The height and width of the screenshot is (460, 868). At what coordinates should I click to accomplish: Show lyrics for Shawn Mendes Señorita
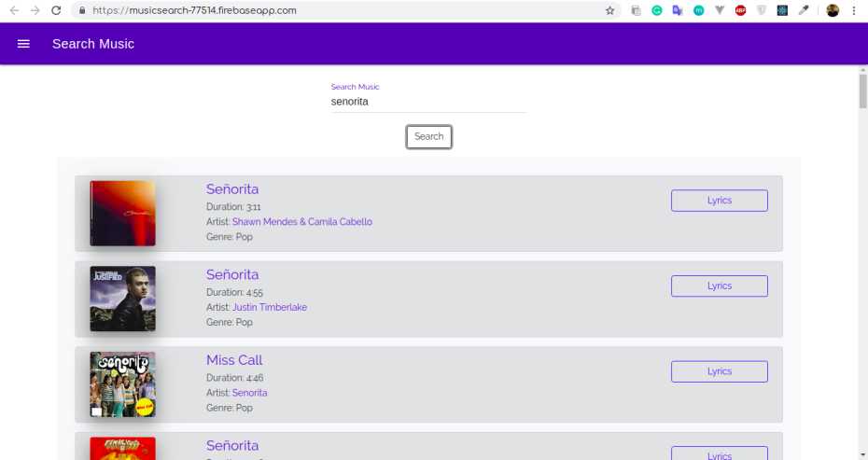719,201
